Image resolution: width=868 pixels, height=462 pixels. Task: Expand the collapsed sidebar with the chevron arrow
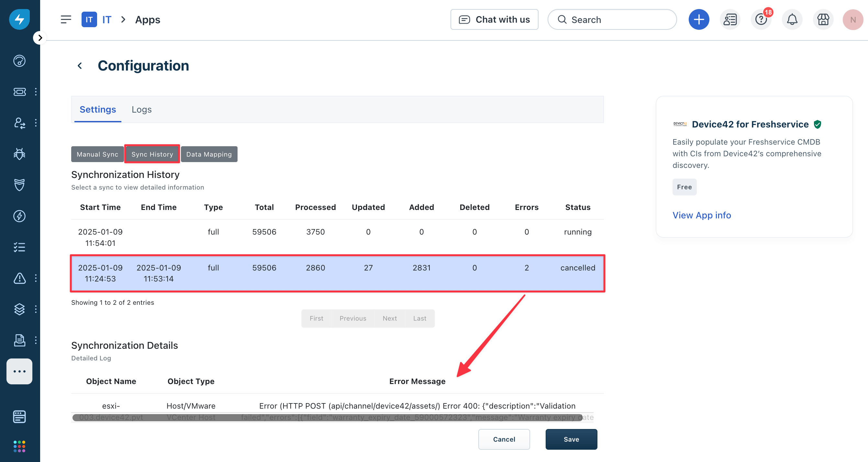[40, 38]
